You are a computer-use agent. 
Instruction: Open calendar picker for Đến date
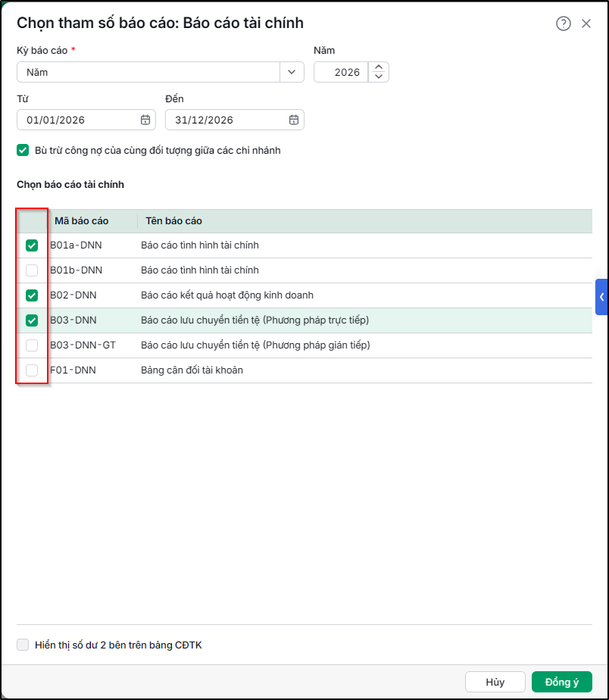click(x=294, y=120)
